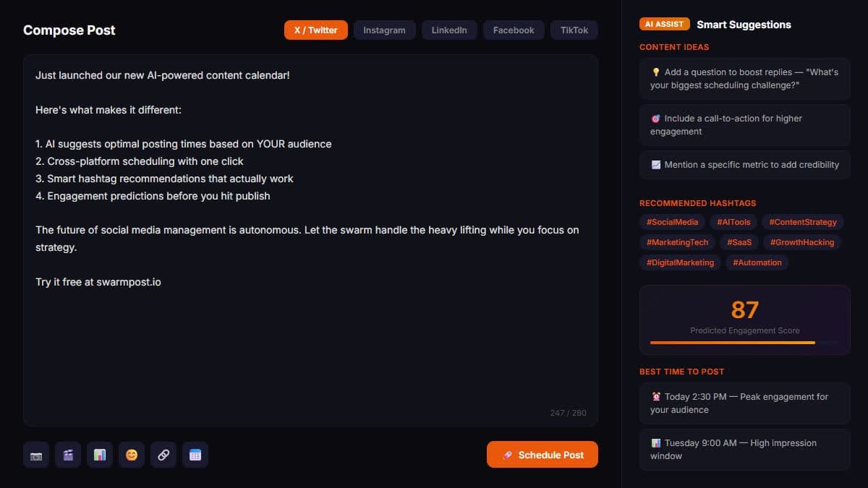This screenshot has height=488, width=868.
Task: Add a link with the chain icon
Action: click(163, 455)
